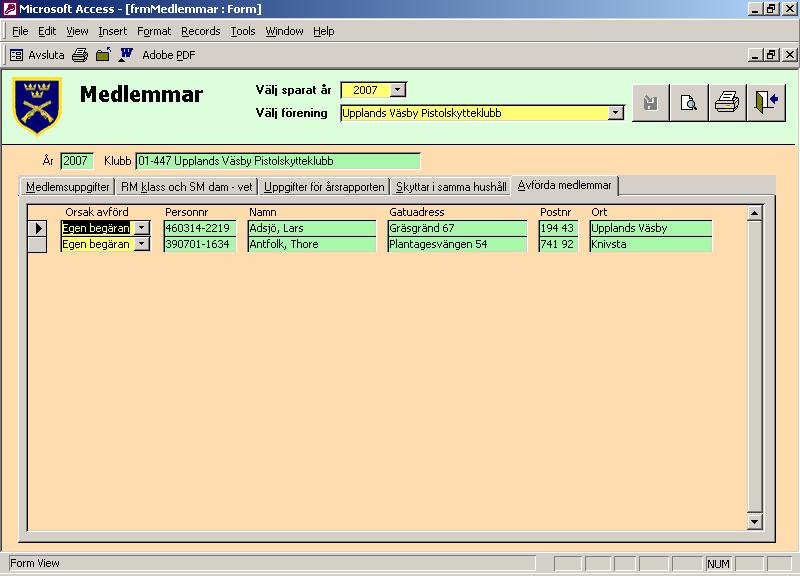Restore the inner form window
Screen dimensions: 800x576
tap(771, 54)
